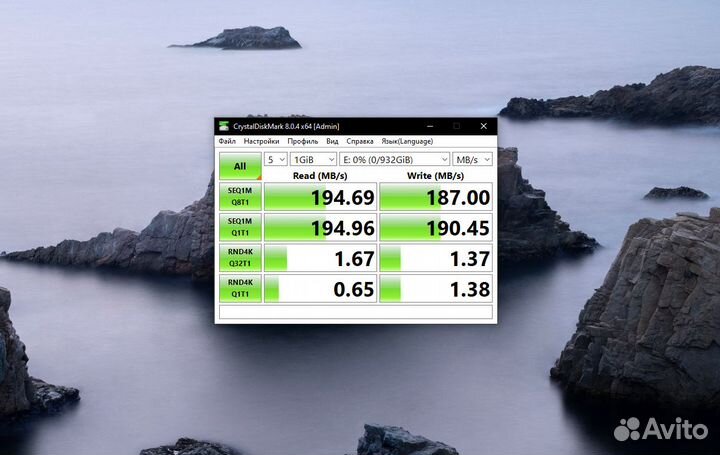Change the MB/s unit dropdown

pyautogui.click(x=472, y=159)
